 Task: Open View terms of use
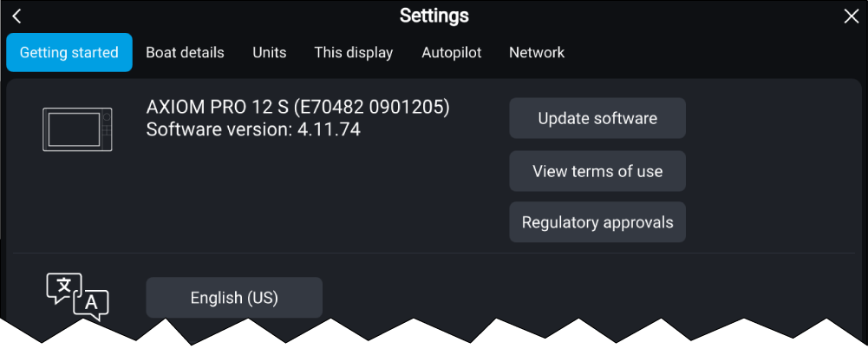pyautogui.click(x=597, y=171)
